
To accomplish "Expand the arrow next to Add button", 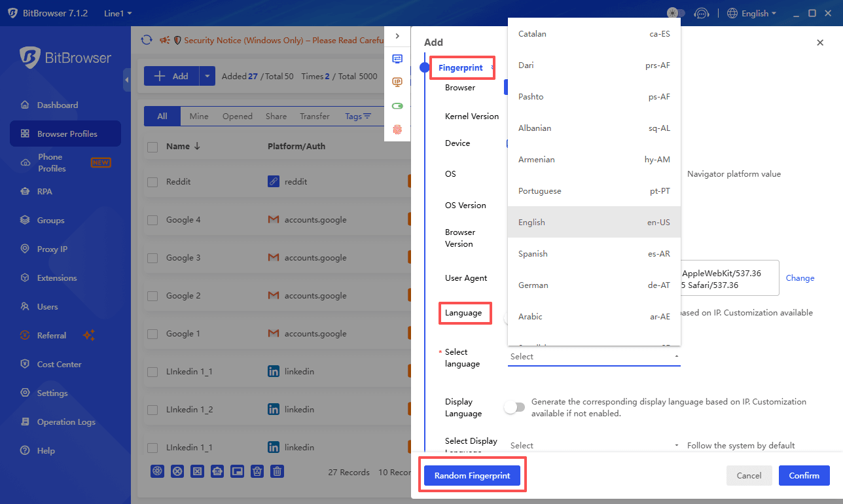I will tap(207, 76).
